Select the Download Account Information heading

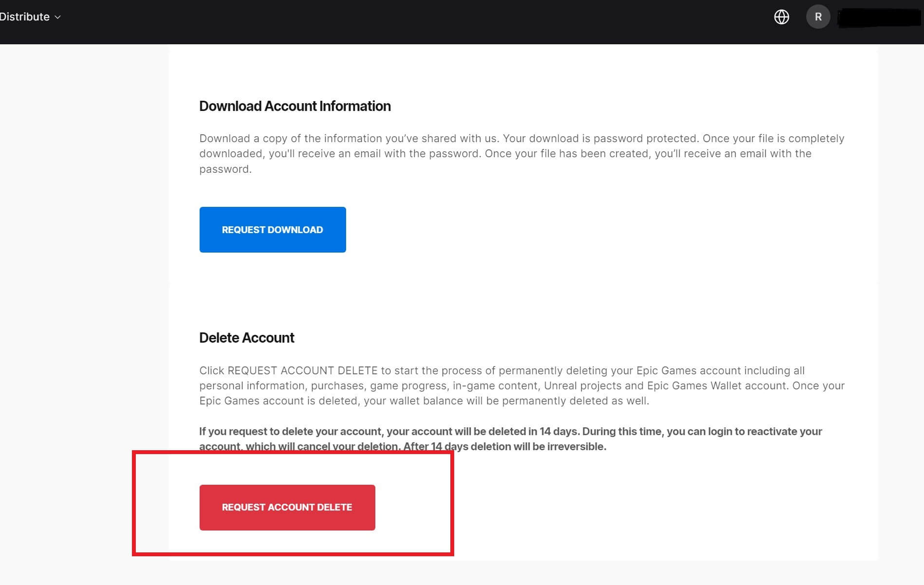click(x=295, y=106)
